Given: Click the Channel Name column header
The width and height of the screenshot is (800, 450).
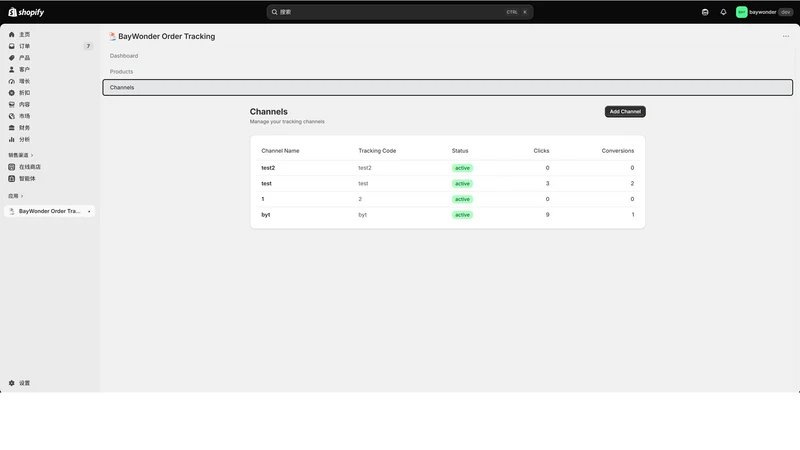Looking at the screenshot, I should (x=280, y=151).
